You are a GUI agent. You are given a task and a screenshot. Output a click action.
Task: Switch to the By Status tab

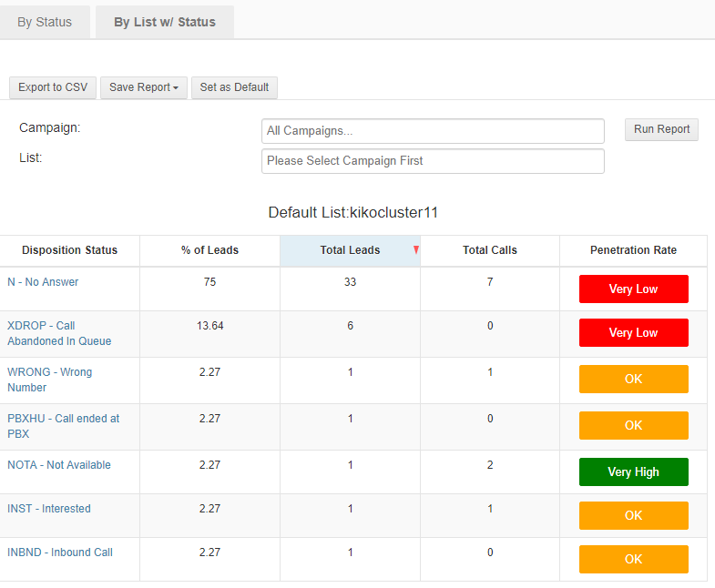45,23
